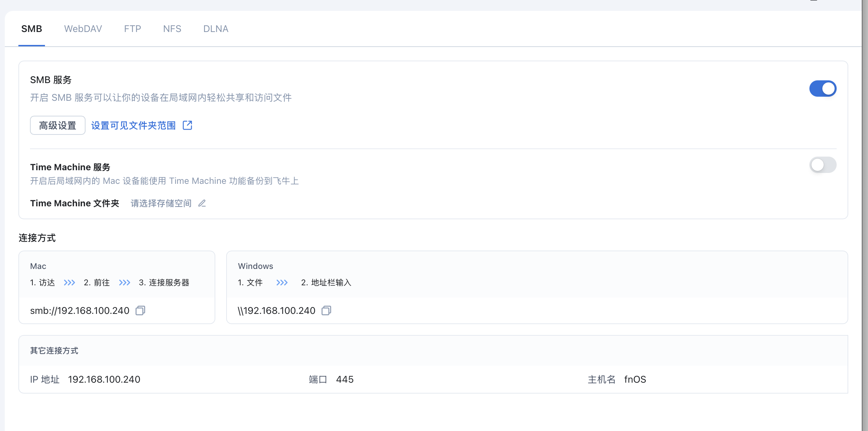Click 请选择存储空间 storage selector

(161, 203)
